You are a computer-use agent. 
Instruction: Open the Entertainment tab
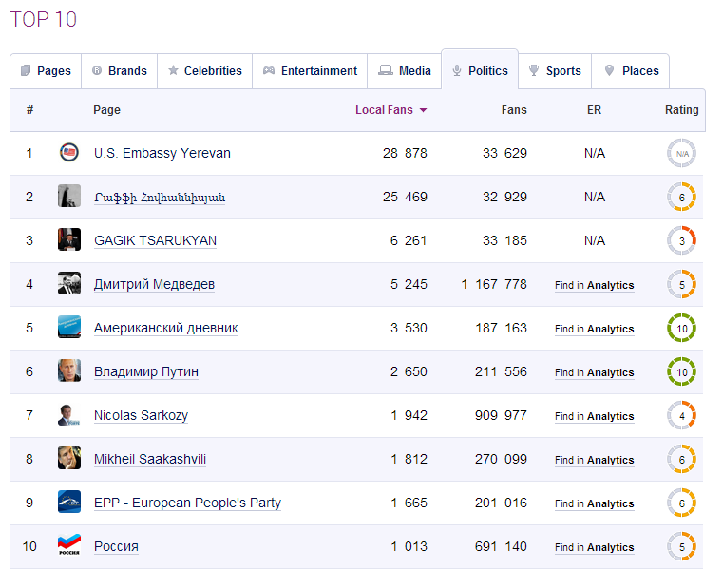(310, 71)
